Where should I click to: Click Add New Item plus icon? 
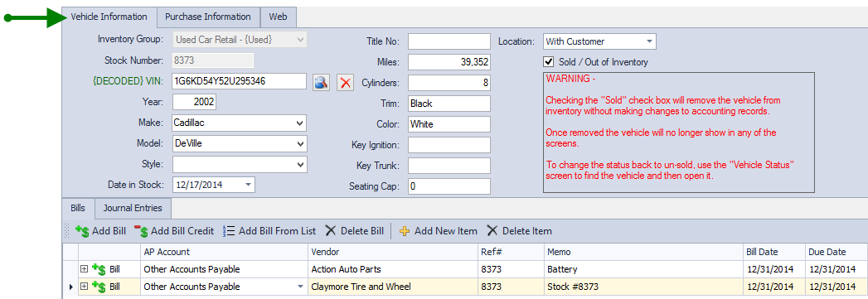(405, 231)
